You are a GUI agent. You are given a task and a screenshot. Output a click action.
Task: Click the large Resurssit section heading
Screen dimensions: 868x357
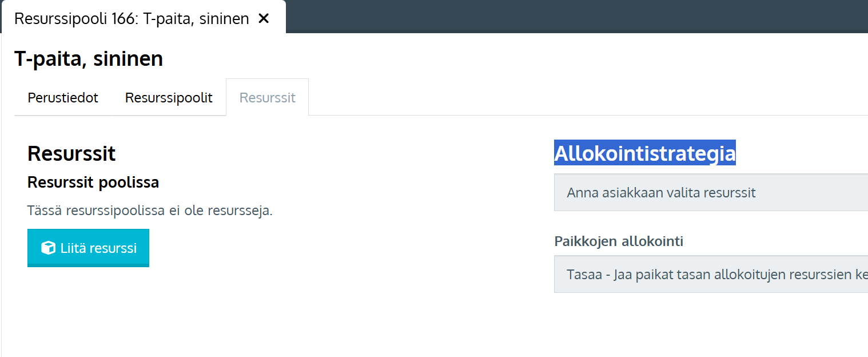[71, 153]
